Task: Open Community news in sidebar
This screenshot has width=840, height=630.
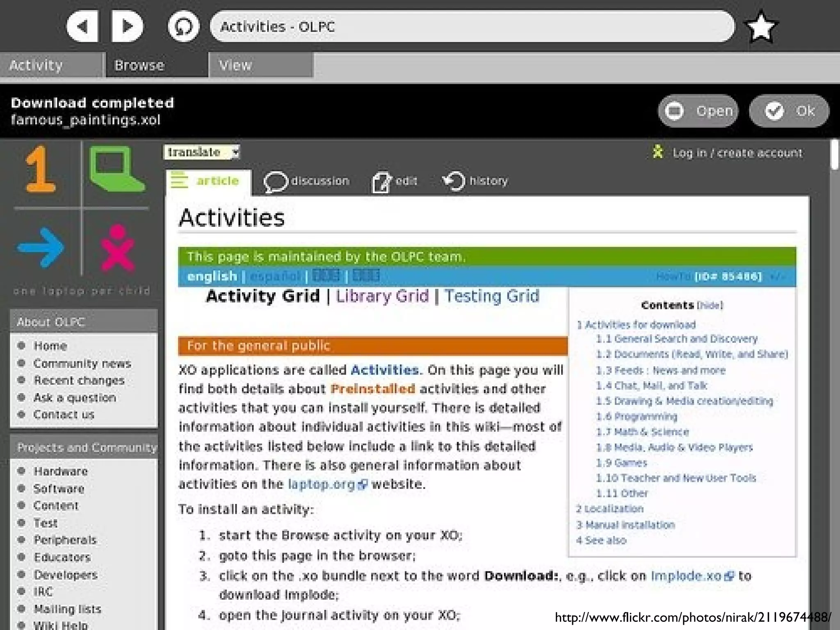Action: point(82,363)
